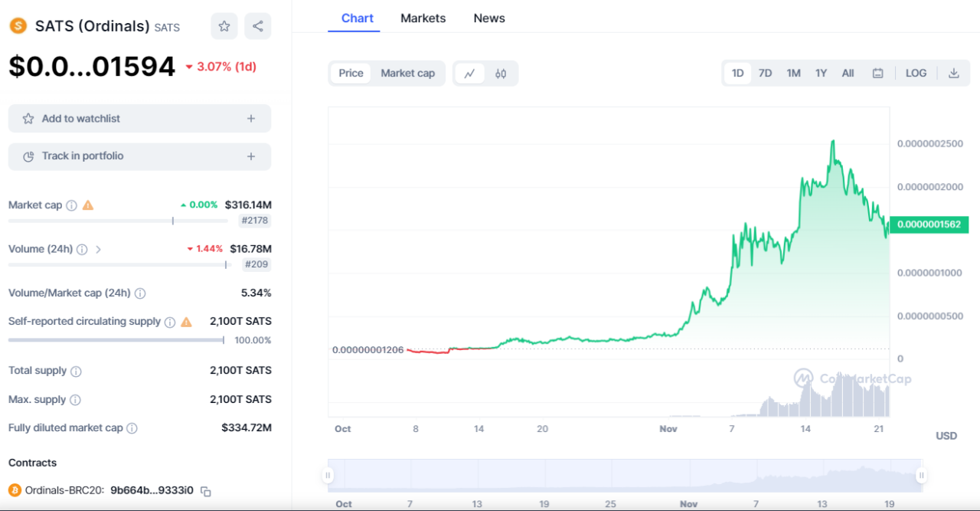Switch to the Markets tab
Screen dimensions: 980x511
(423, 18)
